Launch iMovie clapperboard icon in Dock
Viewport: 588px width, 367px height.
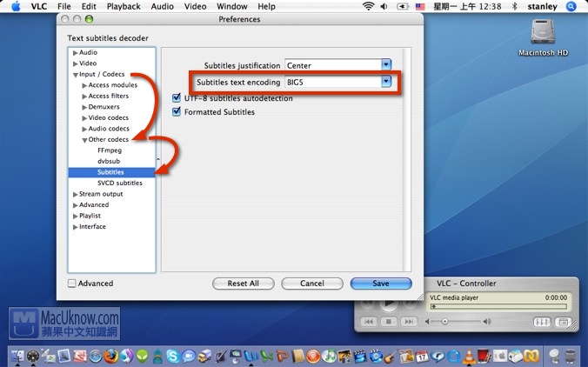point(360,356)
